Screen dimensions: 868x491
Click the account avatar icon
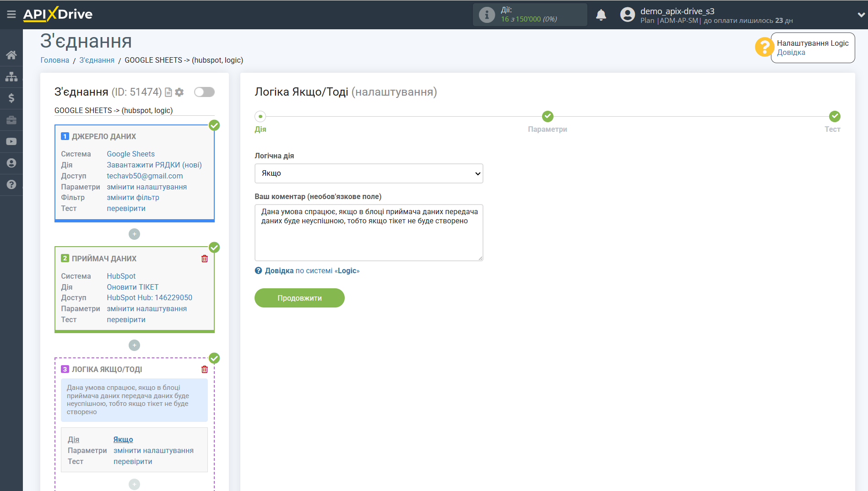627,15
